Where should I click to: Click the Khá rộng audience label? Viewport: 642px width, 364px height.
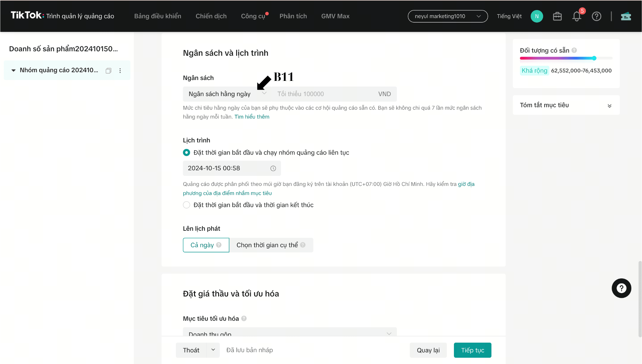(x=534, y=71)
